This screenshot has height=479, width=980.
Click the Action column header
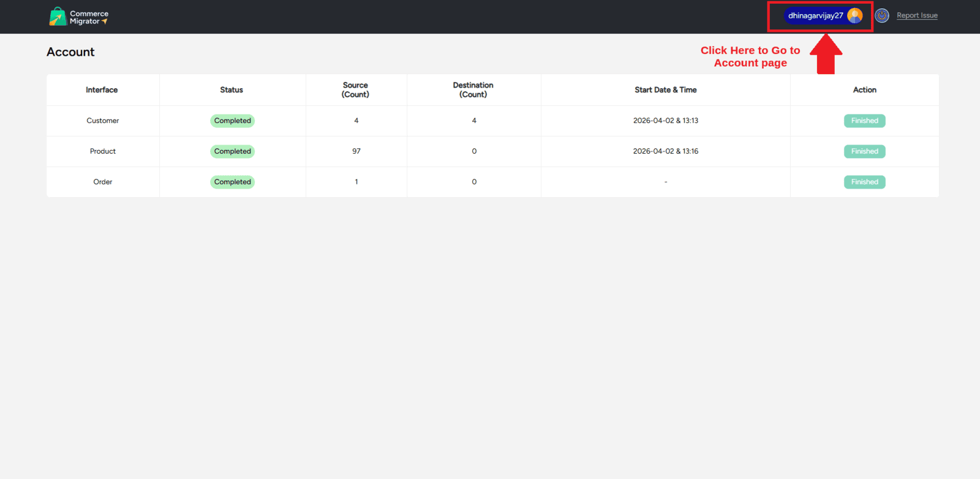(x=864, y=90)
